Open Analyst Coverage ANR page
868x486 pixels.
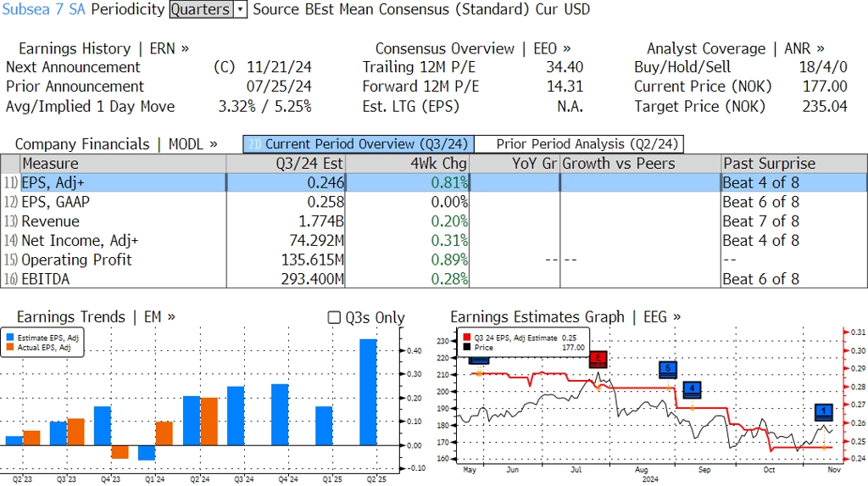pyautogui.click(x=735, y=48)
